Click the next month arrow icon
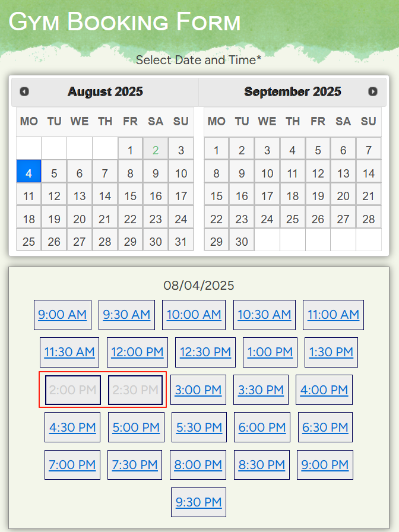Screen dimensions: 399x532 coord(373,91)
